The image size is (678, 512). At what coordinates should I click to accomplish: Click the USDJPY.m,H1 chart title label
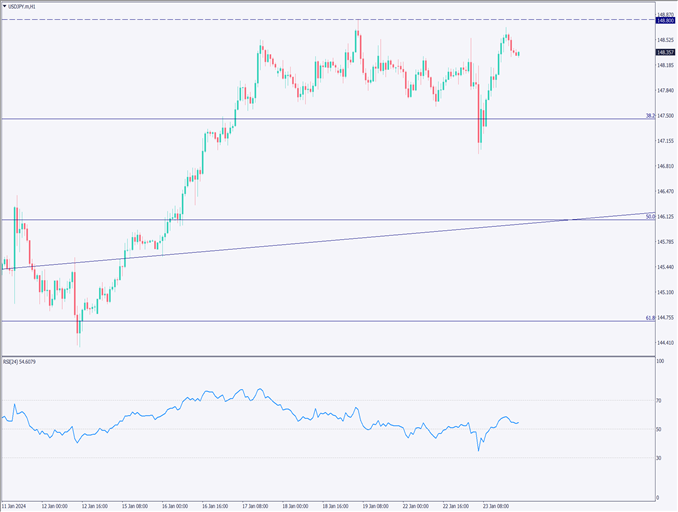tap(24, 6)
